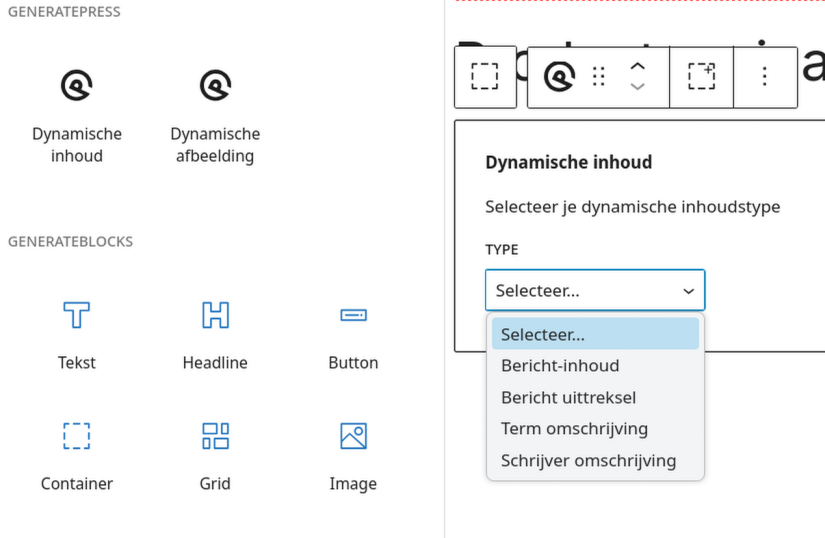Add a Headline block
This screenshot has width=825, height=538.
coord(215,335)
